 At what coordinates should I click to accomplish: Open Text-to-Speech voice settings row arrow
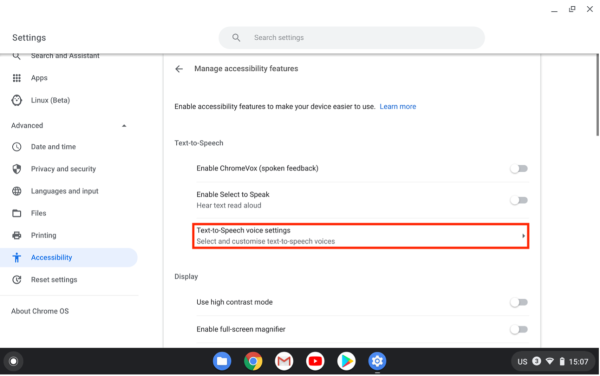click(523, 236)
